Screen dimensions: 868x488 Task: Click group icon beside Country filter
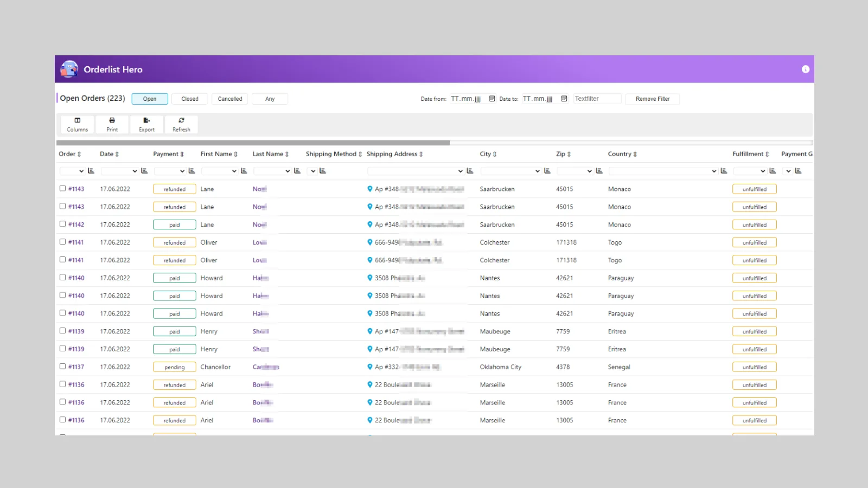724,171
